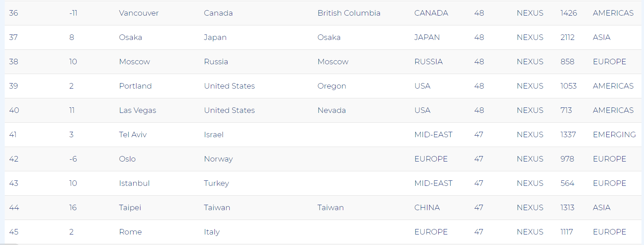
Task: Click Moscow in the city column
Action: point(134,62)
